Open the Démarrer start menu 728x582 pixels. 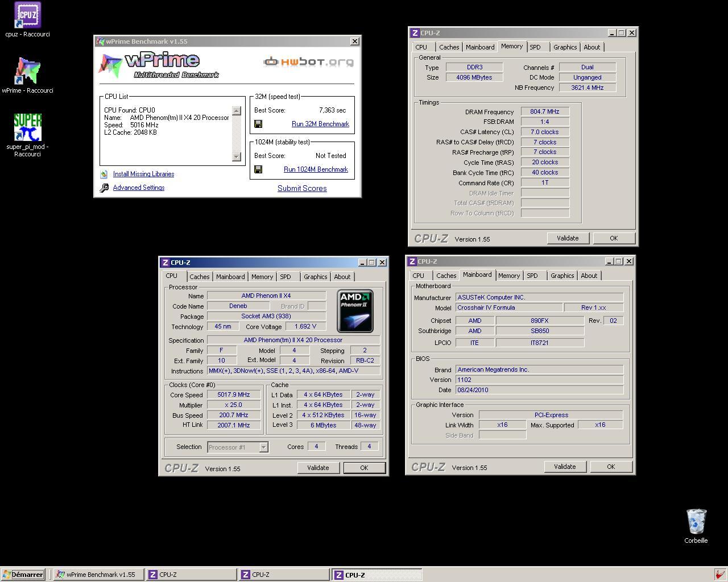(x=23, y=575)
